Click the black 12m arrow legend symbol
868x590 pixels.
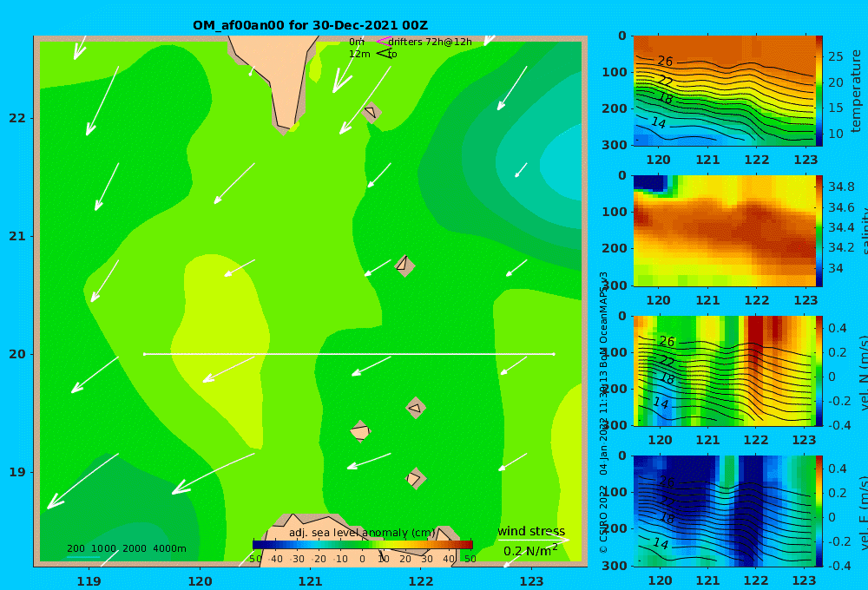[384, 53]
